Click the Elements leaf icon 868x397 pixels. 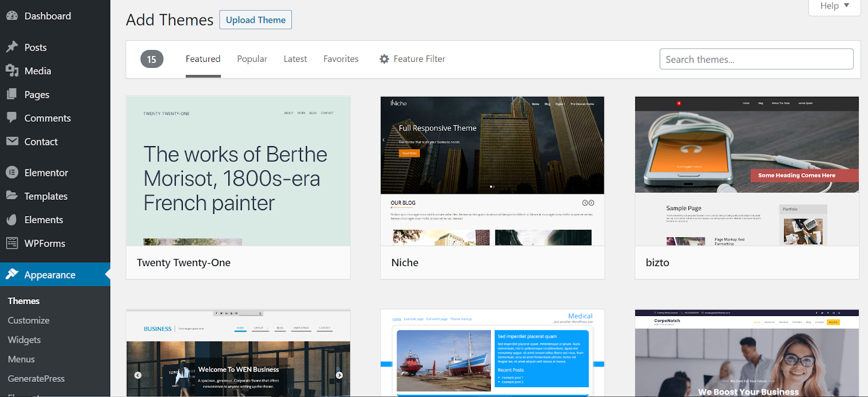click(12, 219)
